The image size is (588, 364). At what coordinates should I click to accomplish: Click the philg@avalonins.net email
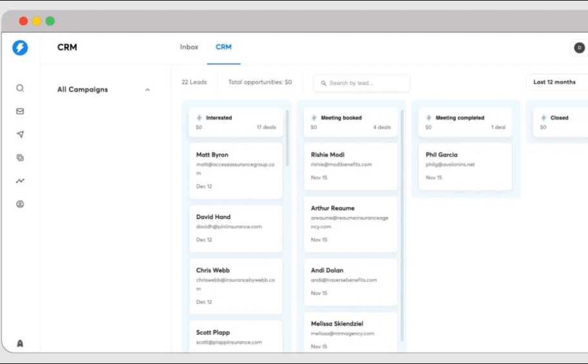pyautogui.click(x=450, y=165)
